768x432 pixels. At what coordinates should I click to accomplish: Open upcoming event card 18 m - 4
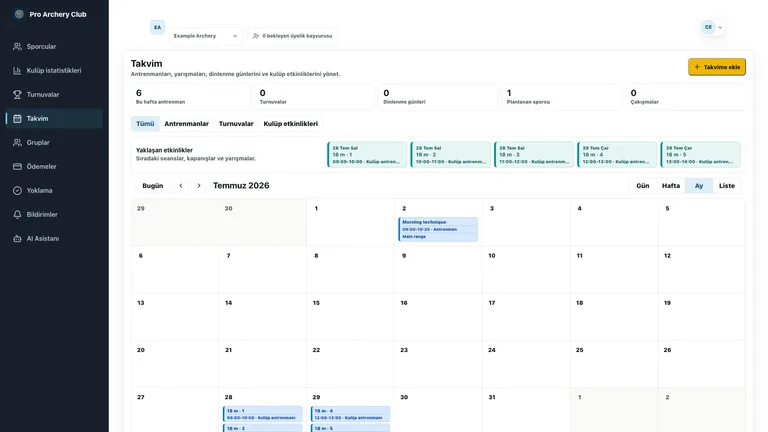tap(617, 155)
